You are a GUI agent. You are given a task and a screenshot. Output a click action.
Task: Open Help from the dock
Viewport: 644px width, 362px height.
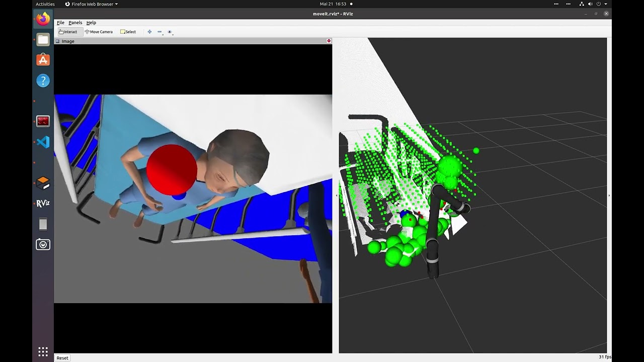tap(43, 80)
